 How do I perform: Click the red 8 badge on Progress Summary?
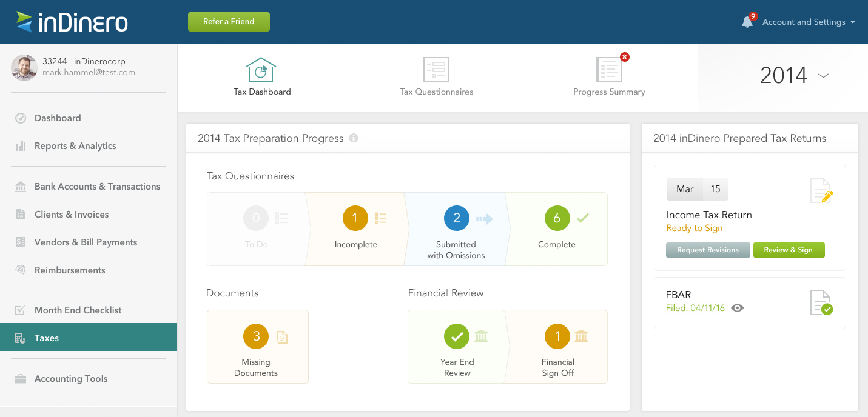[624, 57]
